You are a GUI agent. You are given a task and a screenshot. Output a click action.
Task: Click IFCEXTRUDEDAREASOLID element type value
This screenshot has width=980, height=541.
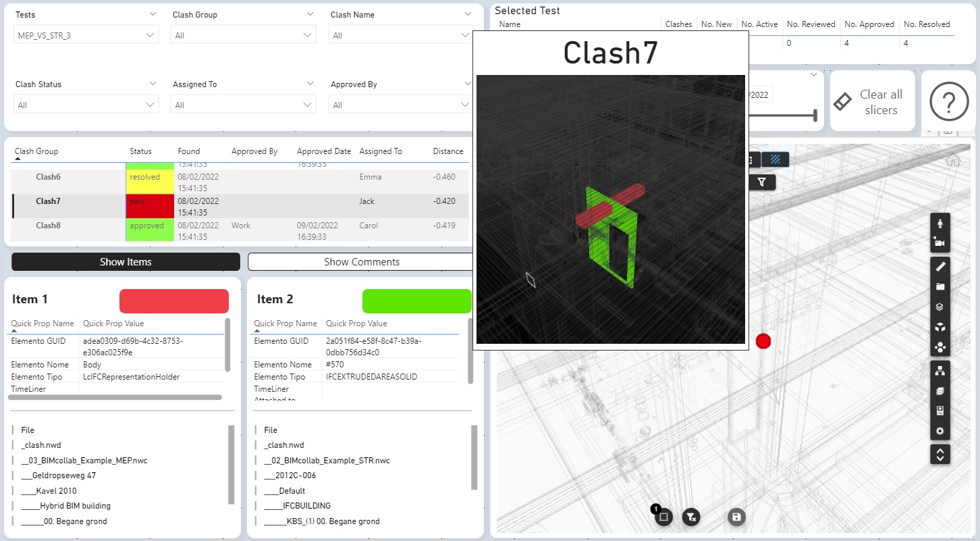372,377
